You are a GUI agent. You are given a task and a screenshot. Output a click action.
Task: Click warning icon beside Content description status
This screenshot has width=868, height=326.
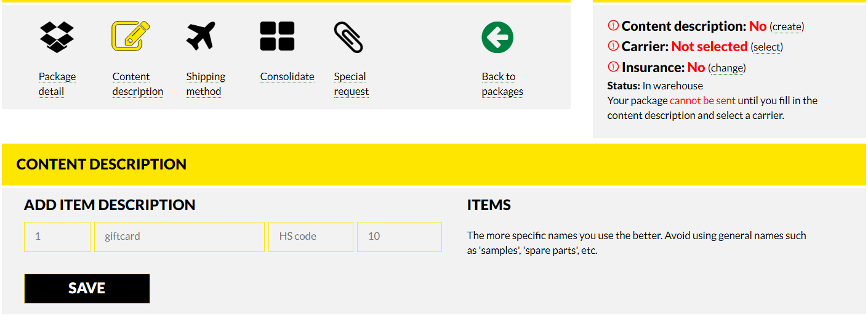click(x=613, y=26)
